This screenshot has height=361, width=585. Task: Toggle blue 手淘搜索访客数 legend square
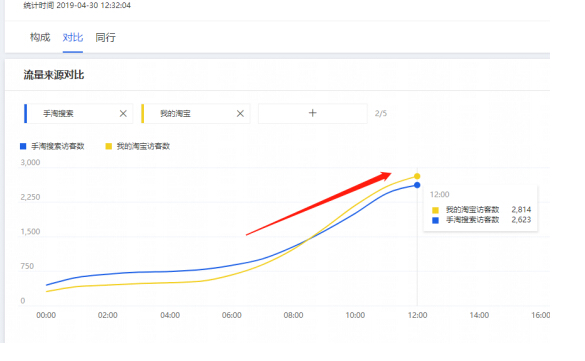[x=23, y=146]
